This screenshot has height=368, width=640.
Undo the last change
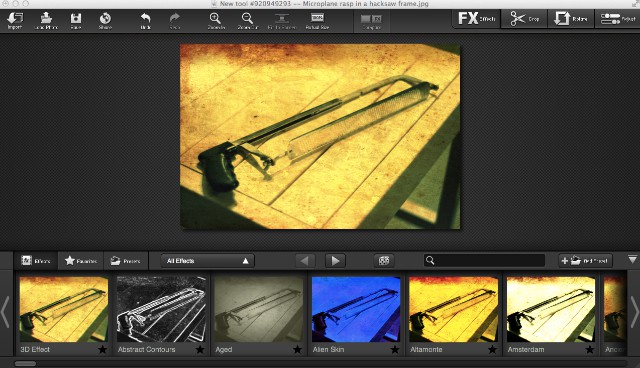[145, 20]
